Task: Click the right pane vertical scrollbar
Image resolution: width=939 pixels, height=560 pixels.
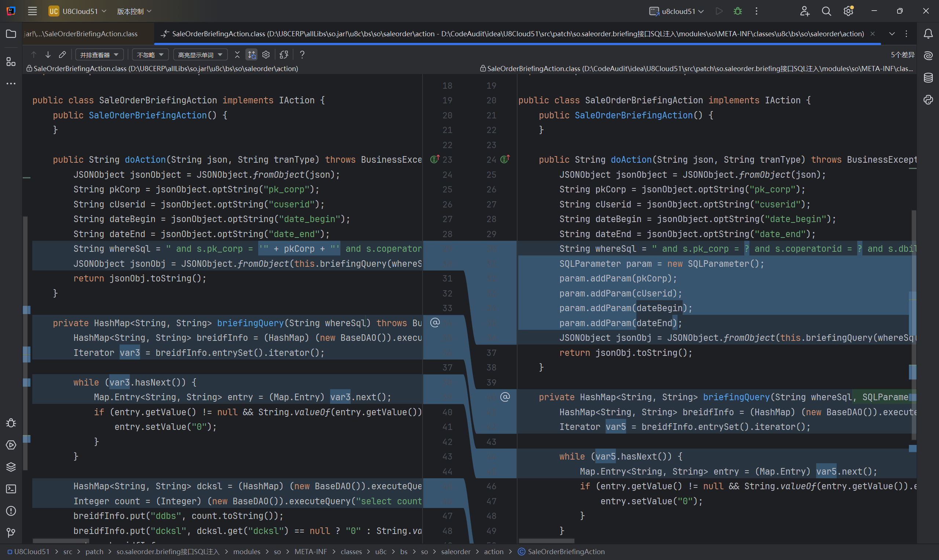Action: click(x=914, y=324)
